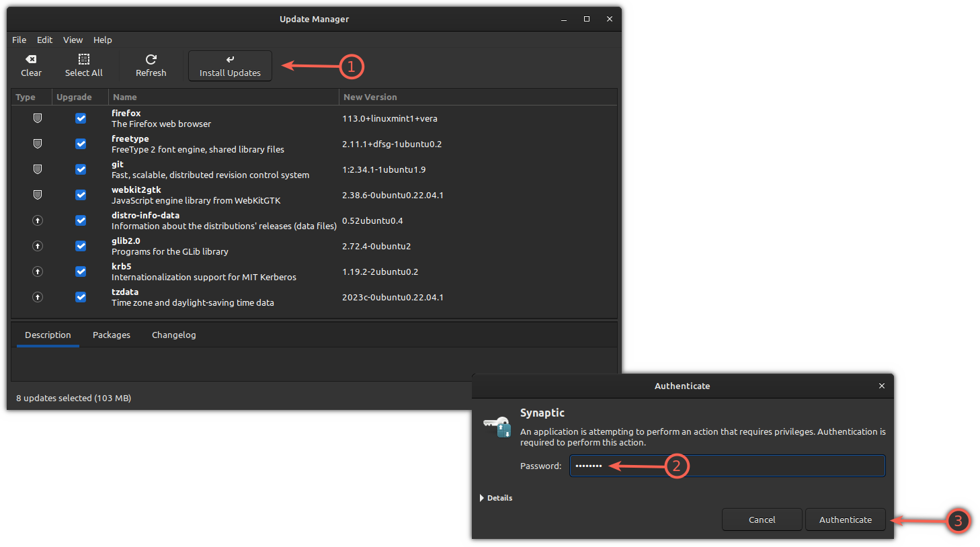
Task: Click the key icon in the Authenticate dialog
Action: pyautogui.click(x=497, y=426)
